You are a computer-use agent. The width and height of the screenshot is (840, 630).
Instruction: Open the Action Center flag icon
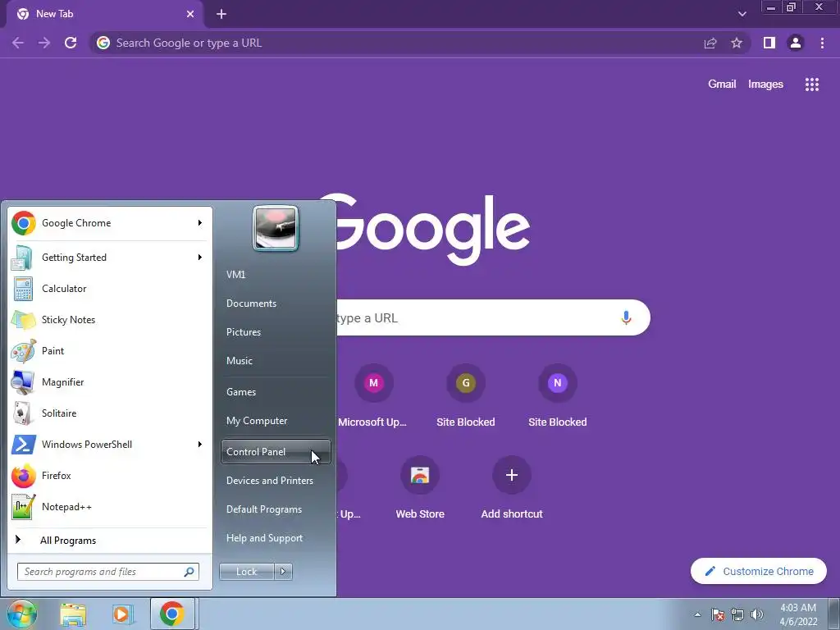pos(718,614)
